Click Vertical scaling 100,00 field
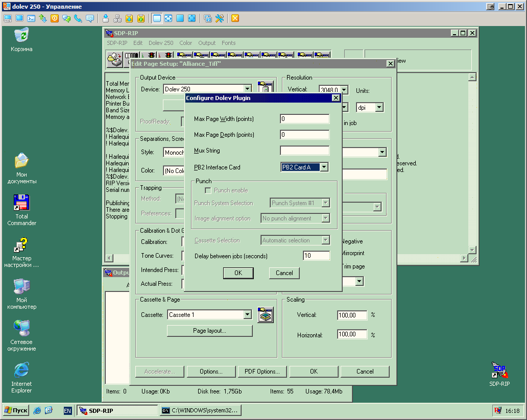This screenshot has height=420, width=527. click(352, 315)
